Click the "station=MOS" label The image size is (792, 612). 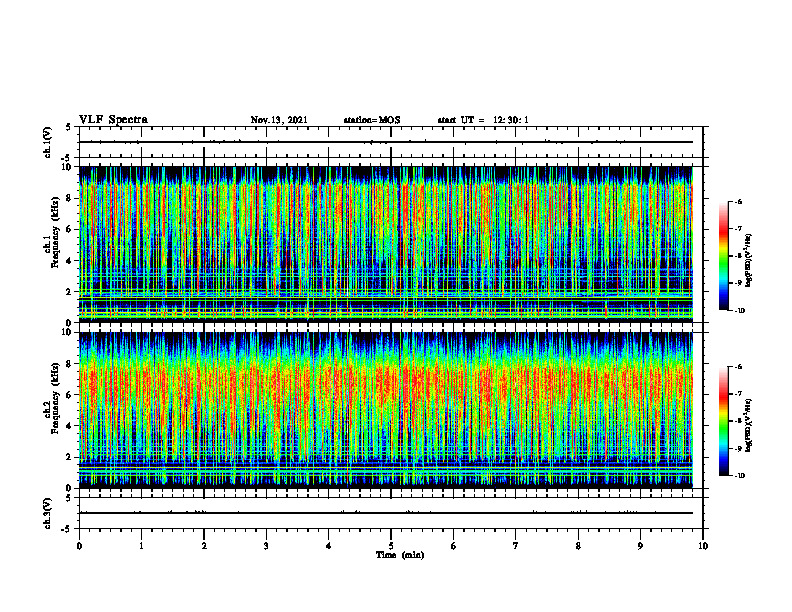tap(372, 120)
